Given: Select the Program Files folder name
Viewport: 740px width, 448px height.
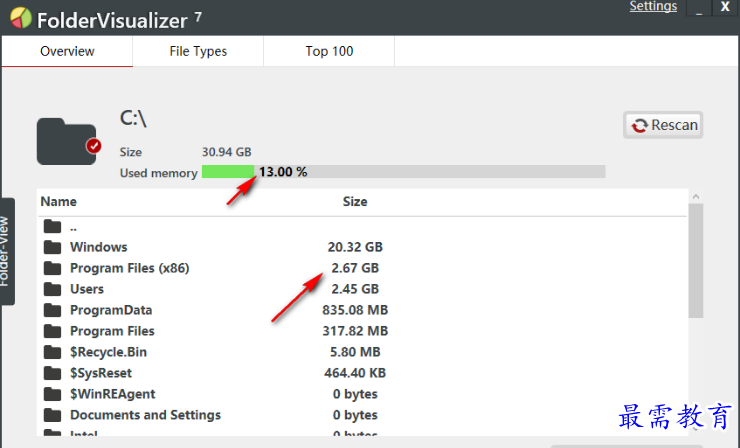Looking at the screenshot, I should coord(112,331).
